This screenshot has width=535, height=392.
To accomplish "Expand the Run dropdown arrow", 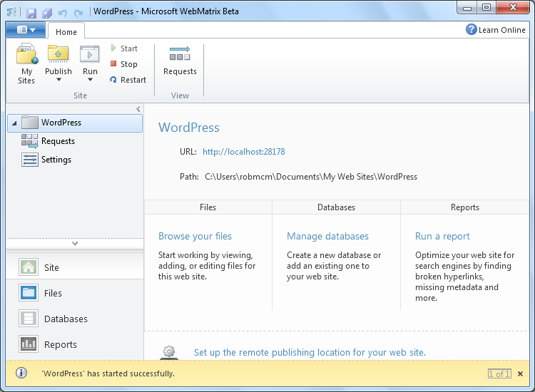I will [90, 81].
